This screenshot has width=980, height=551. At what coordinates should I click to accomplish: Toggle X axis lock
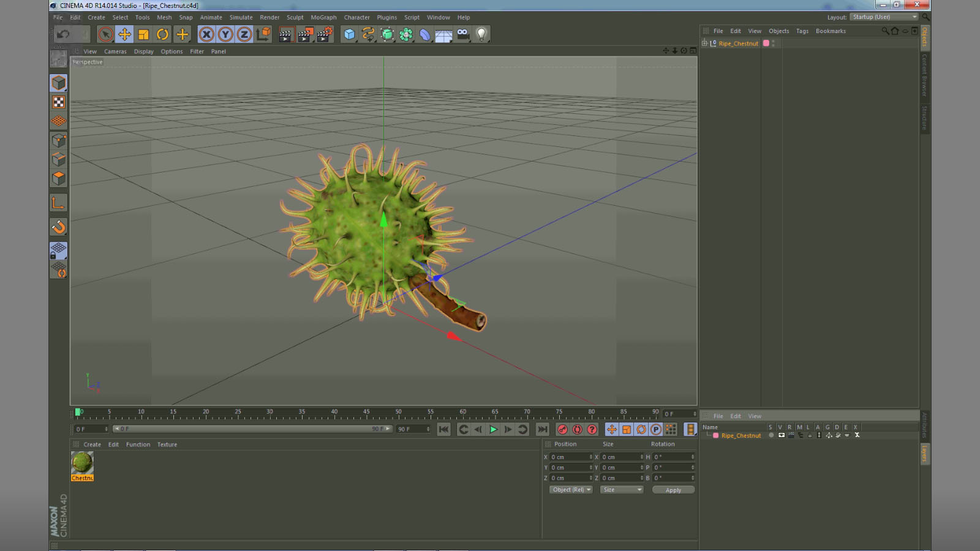point(206,34)
